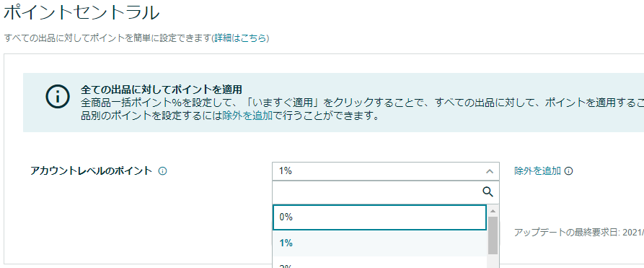Pick the partially visible 2% option

pyautogui.click(x=379, y=264)
